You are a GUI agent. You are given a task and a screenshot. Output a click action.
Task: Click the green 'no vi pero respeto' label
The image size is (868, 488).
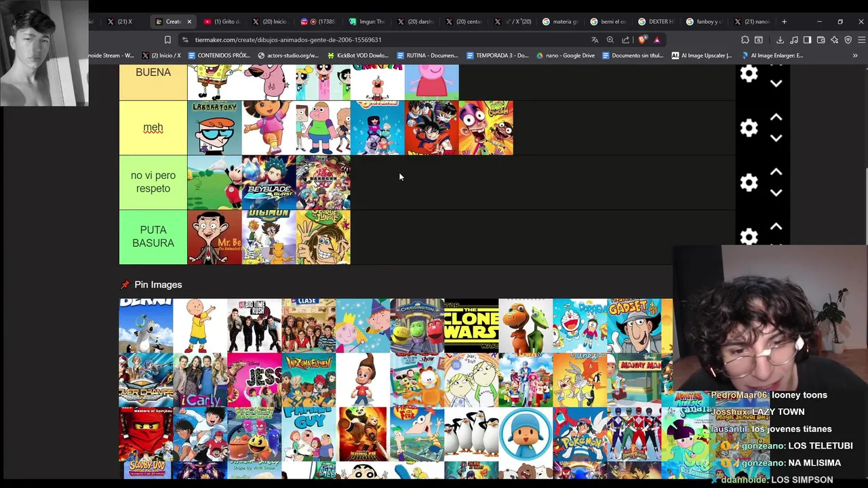(153, 182)
